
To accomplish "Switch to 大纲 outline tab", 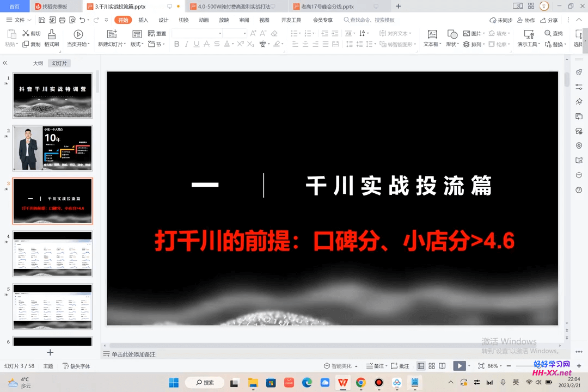I will [38, 63].
